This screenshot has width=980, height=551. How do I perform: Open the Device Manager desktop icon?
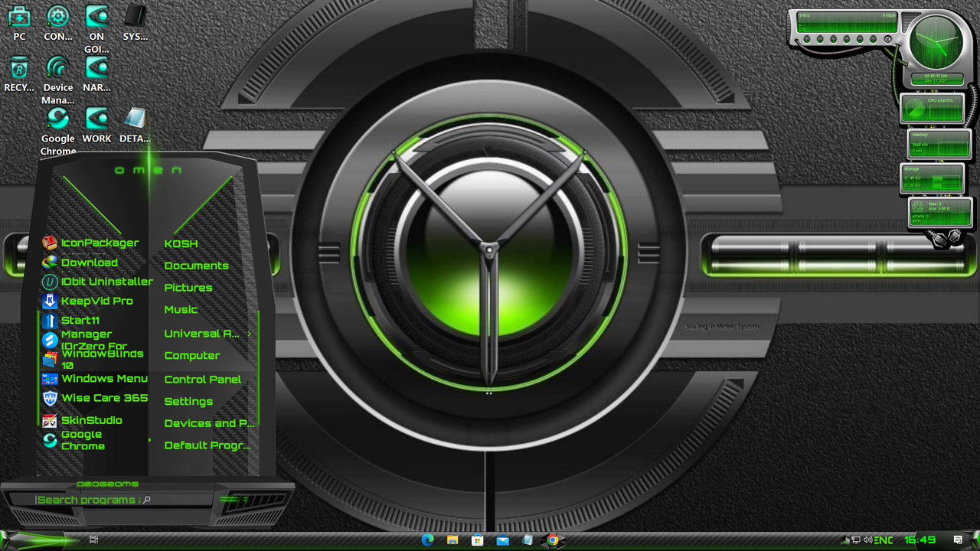tap(58, 80)
